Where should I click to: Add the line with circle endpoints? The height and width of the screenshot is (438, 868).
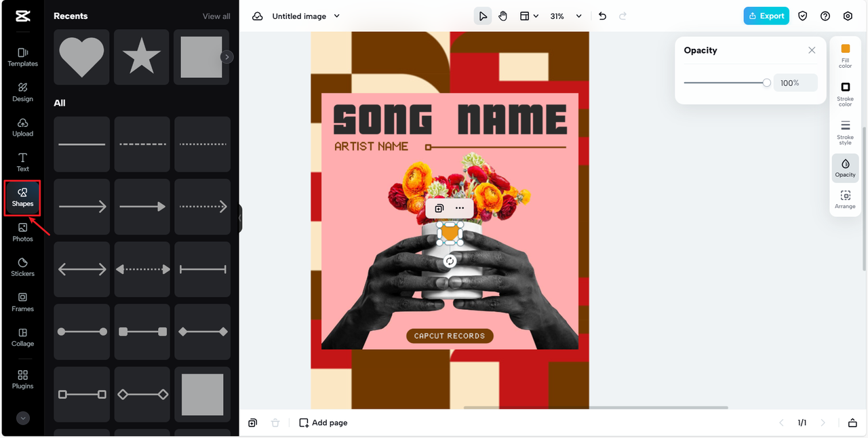(x=81, y=332)
